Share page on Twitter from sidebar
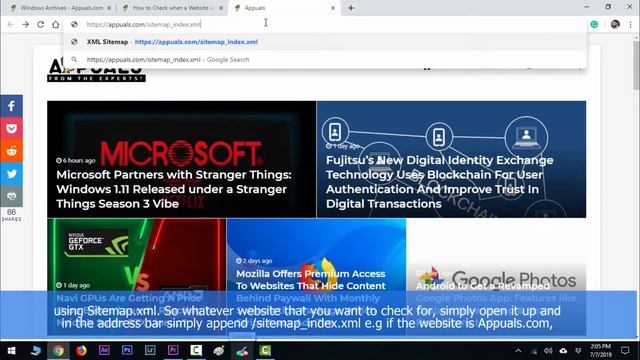Image resolution: width=640 pixels, height=360 pixels. pos(11,173)
